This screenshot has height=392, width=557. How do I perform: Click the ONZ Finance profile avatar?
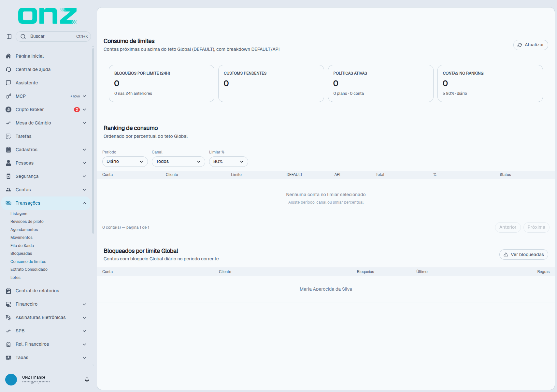coord(11,380)
